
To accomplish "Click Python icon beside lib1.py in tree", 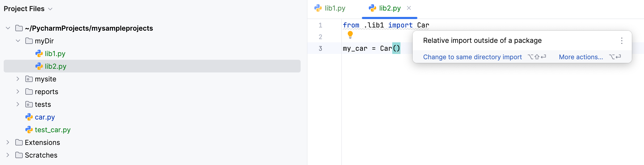I will coord(39,53).
